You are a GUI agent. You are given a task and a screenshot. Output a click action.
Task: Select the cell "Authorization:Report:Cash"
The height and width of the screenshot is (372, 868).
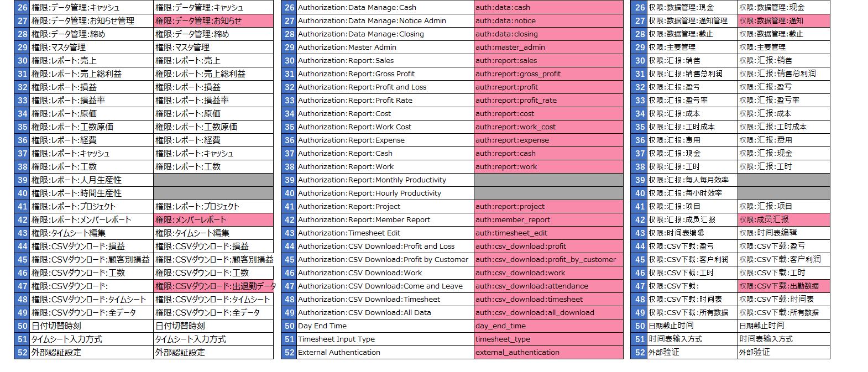point(385,154)
